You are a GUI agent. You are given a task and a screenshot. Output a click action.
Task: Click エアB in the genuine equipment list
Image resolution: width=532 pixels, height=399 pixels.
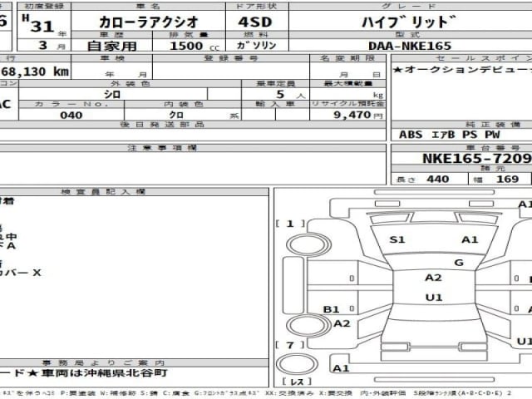point(443,135)
